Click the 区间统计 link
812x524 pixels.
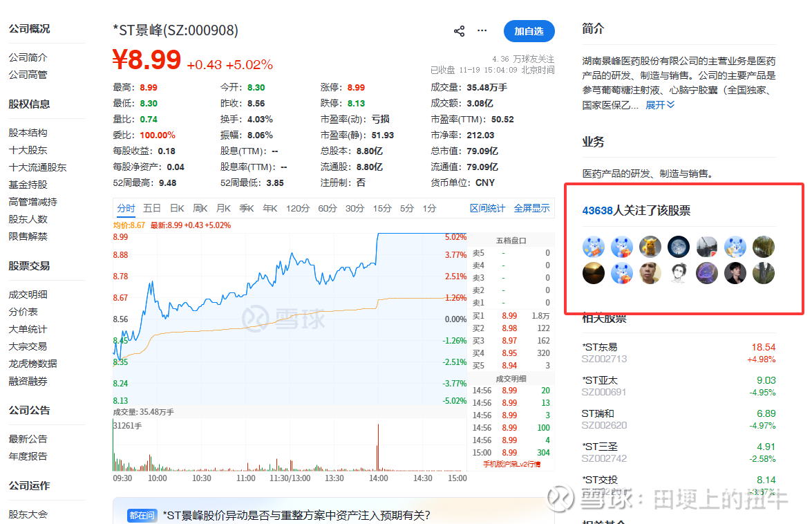(487, 208)
